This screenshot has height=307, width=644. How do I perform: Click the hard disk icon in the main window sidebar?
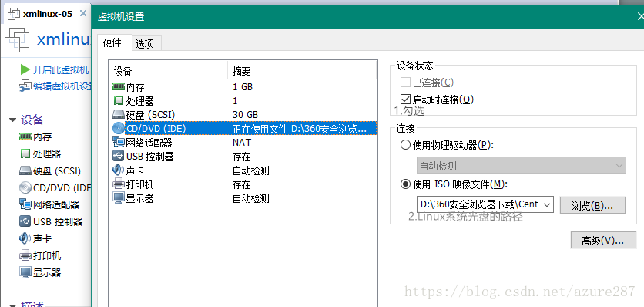tap(25, 170)
